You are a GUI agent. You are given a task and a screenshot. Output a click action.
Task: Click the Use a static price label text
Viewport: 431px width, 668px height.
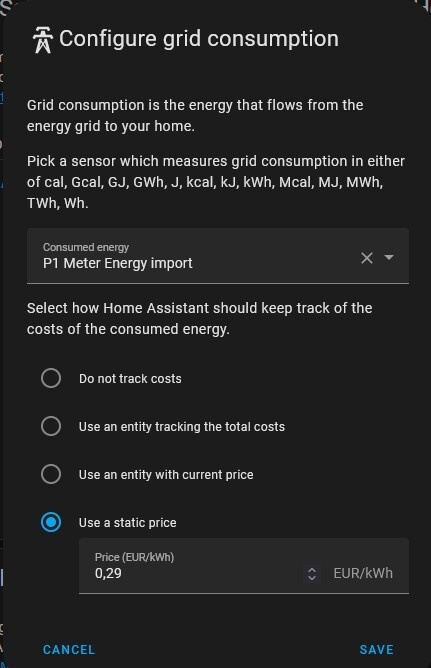pos(128,523)
